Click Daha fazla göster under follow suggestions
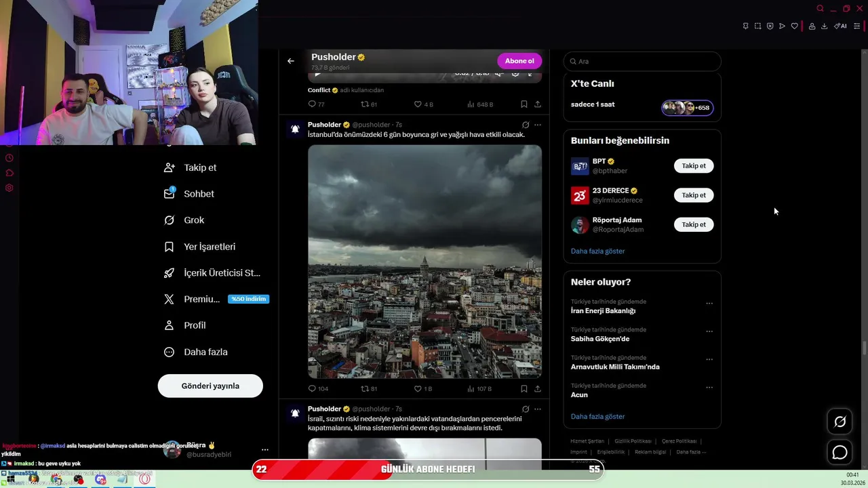 tap(597, 251)
